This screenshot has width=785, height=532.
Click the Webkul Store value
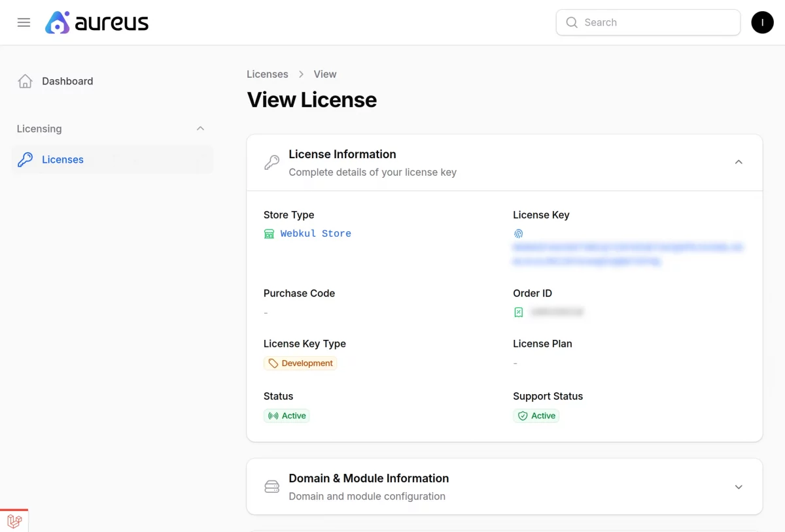(315, 233)
